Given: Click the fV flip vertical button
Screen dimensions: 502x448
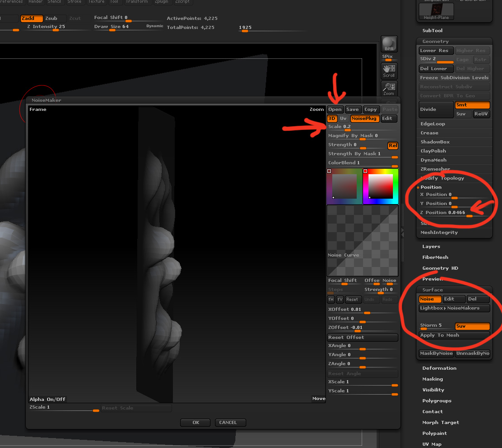Looking at the screenshot, I should pos(340,300).
